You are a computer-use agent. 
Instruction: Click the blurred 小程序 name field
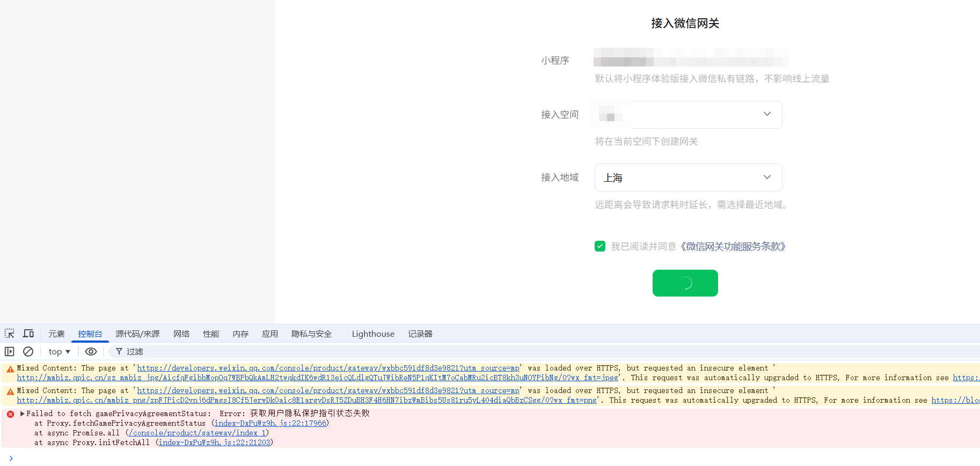point(691,57)
